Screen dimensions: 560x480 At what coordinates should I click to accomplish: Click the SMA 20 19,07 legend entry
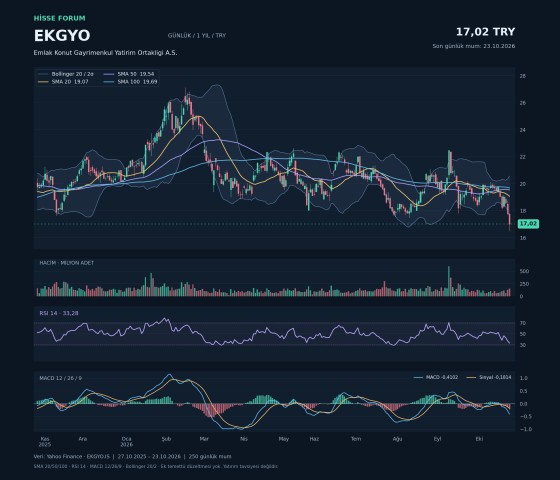tap(63, 82)
